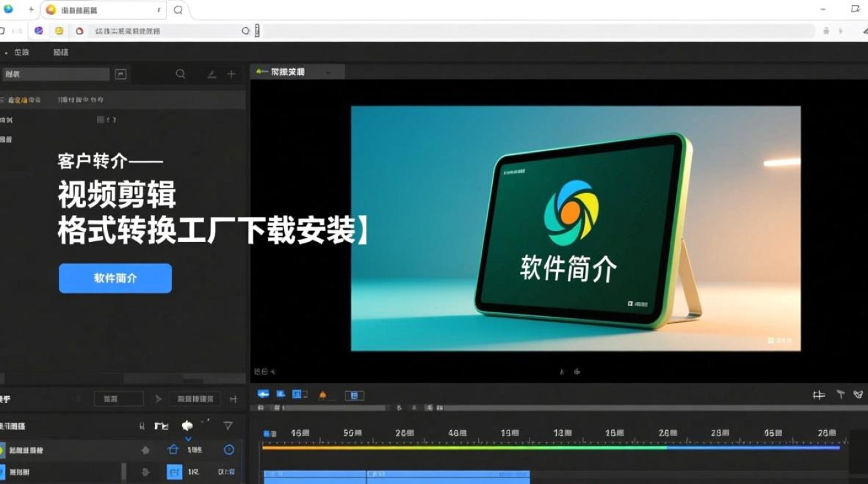This screenshot has width=868, height=484.
Task: Select the split tool in the timeline toolbar
Action: [x=398, y=407]
